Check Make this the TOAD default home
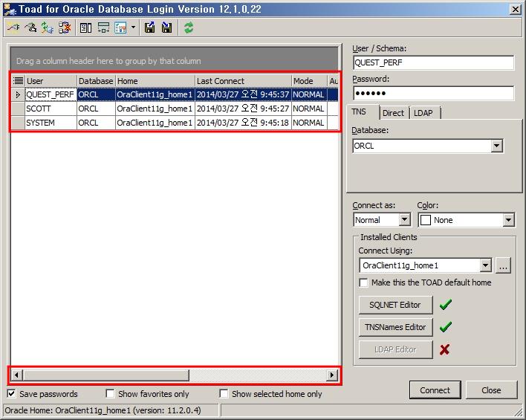This screenshot has width=526, height=420. point(363,282)
